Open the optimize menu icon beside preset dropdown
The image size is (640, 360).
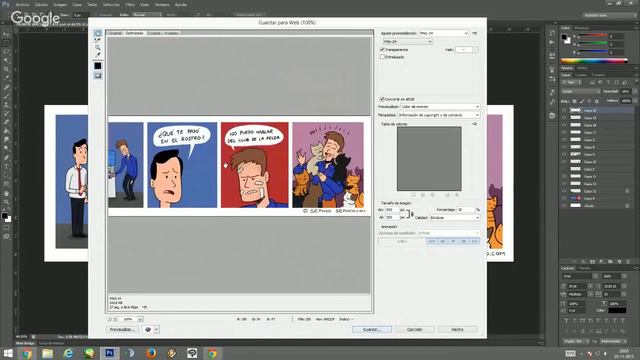click(x=474, y=33)
